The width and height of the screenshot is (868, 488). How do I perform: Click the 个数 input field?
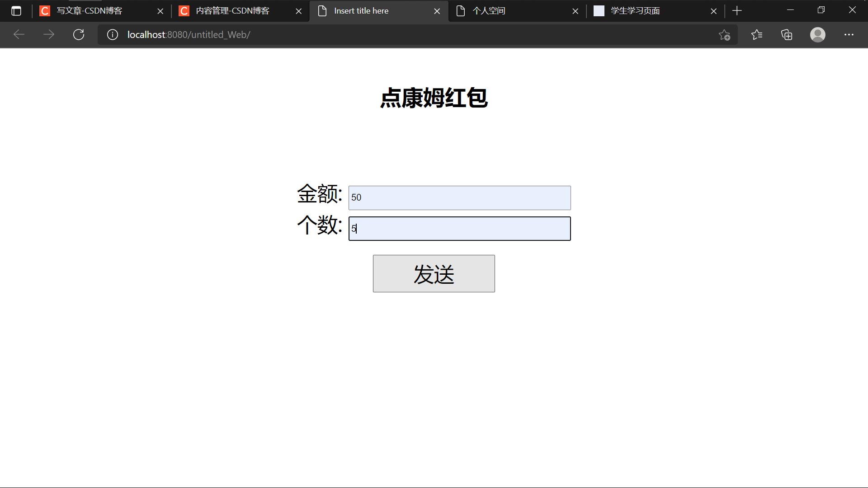(x=459, y=229)
